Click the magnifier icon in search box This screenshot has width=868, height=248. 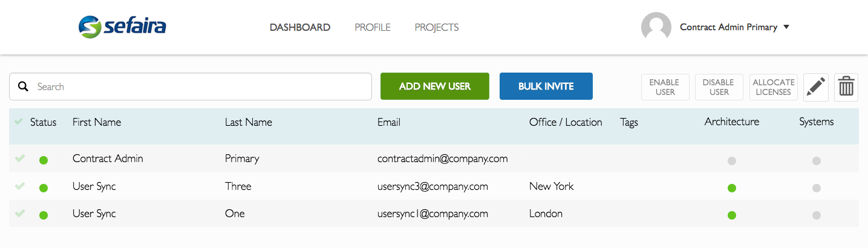tap(24, 86)
